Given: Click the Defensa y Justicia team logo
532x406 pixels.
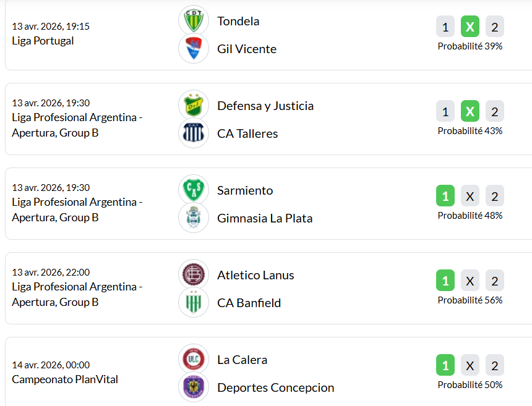Looking at the screenshot, I should [x=194, y=106].
